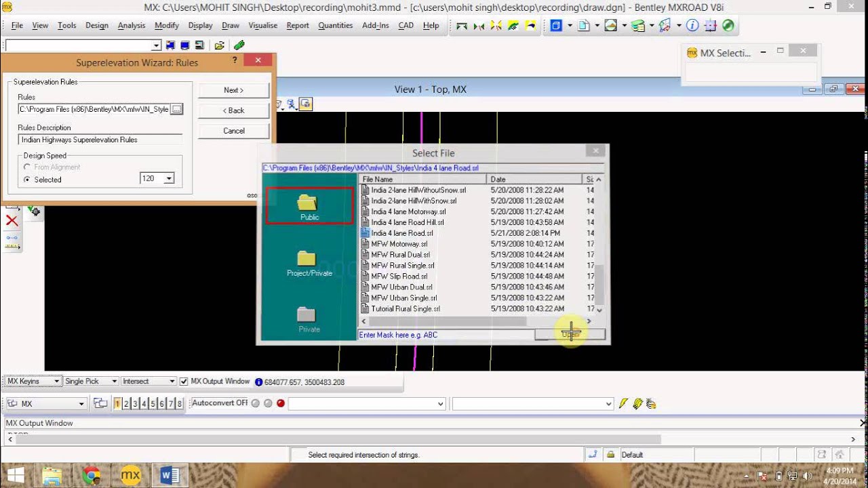
Task: Open the Design menu
Action: click(x=96, y=26)
